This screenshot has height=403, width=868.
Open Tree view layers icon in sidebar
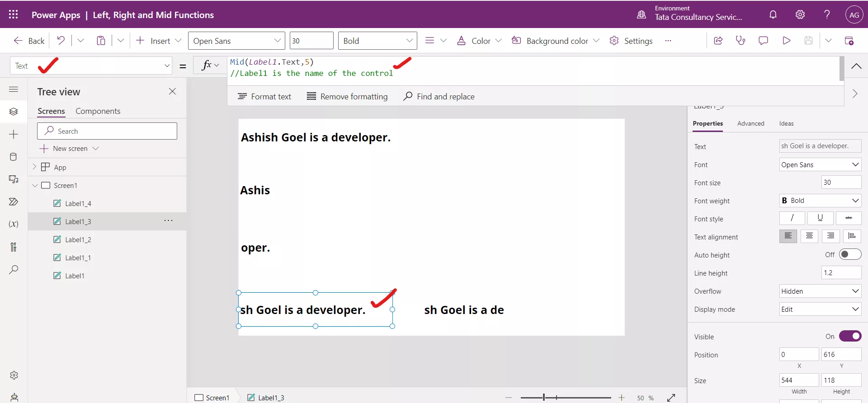tap(14, 111)
